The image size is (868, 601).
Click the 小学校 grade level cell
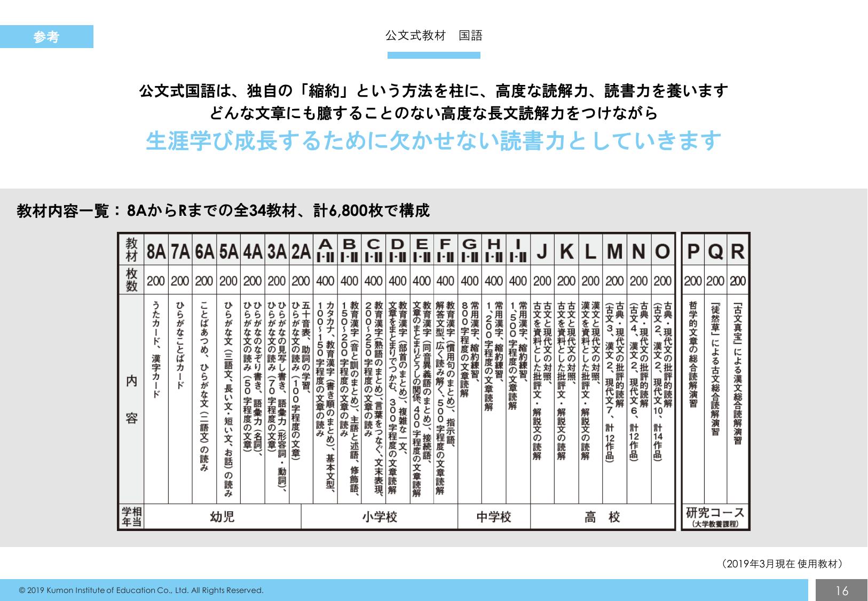coord(380,517)
